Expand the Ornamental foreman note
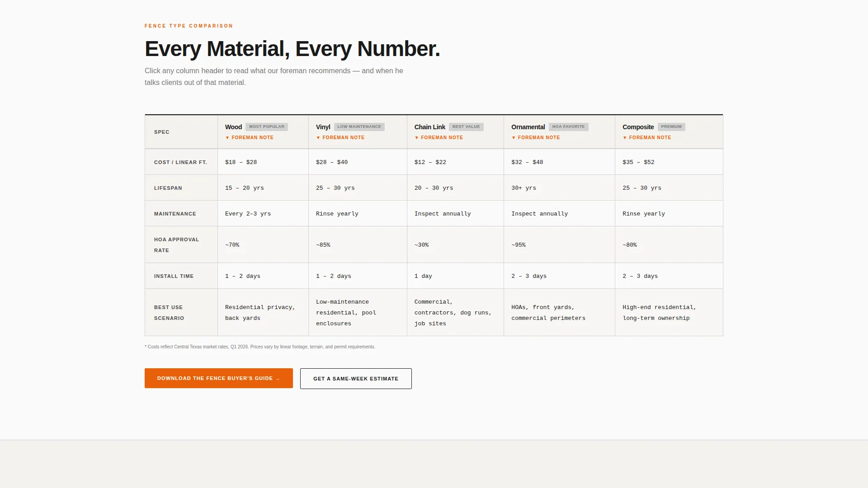 pos(536,137)
